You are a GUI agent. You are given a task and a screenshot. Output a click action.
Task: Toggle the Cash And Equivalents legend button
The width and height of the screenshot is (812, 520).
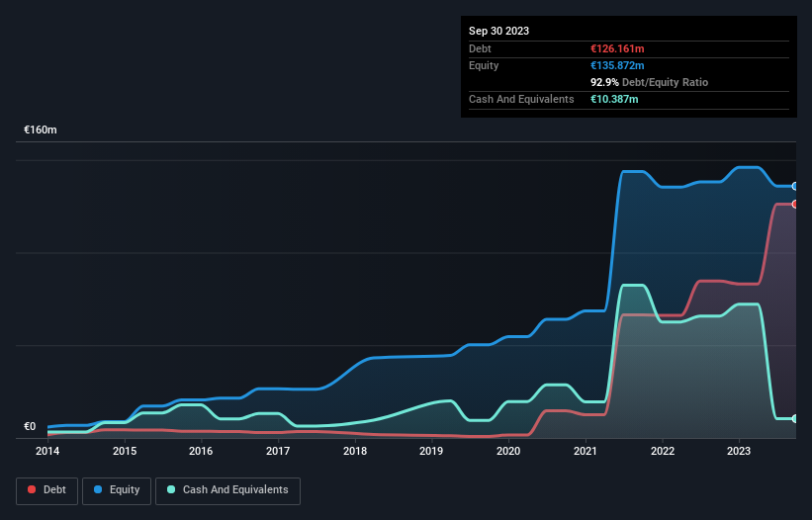point(227,490)
